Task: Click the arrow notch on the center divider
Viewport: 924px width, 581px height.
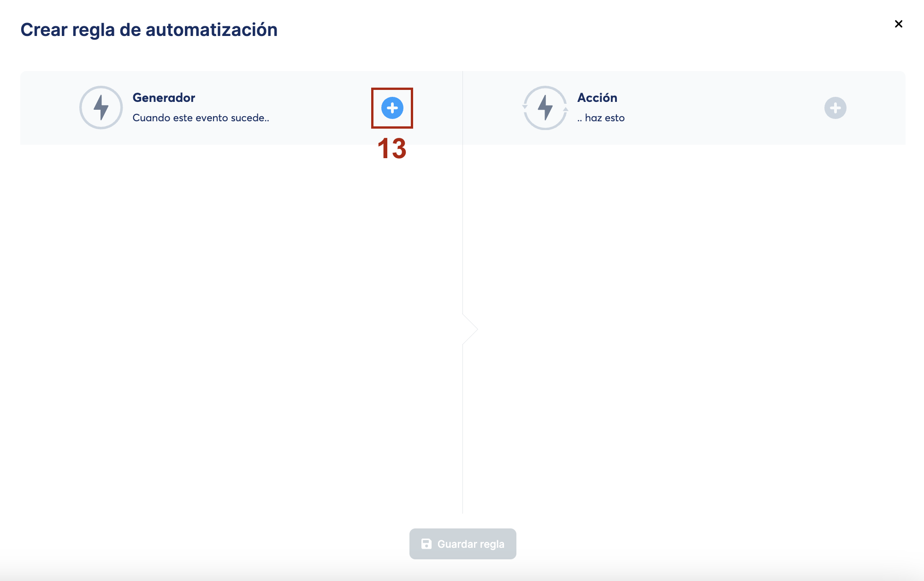Action: (470, 329)
